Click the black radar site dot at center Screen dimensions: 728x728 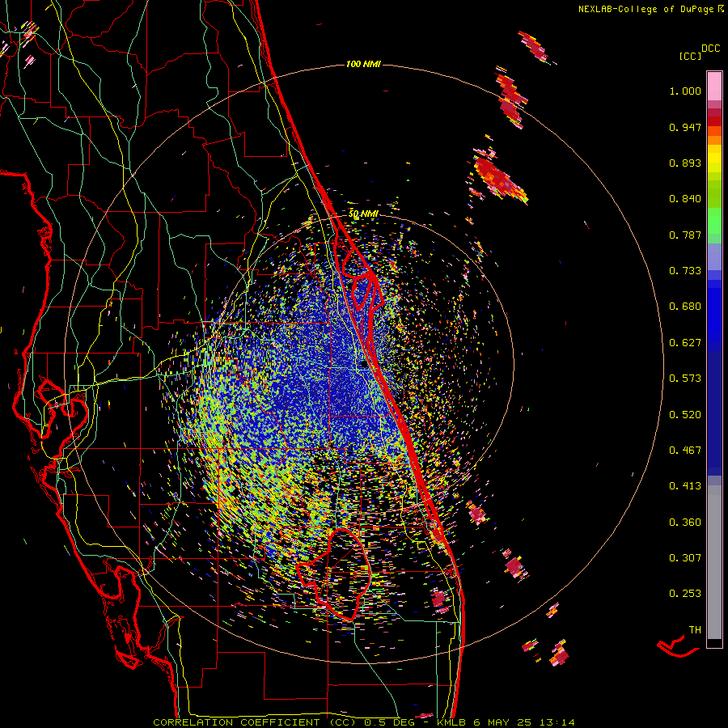pyautogui.click(x=364, y=365)
